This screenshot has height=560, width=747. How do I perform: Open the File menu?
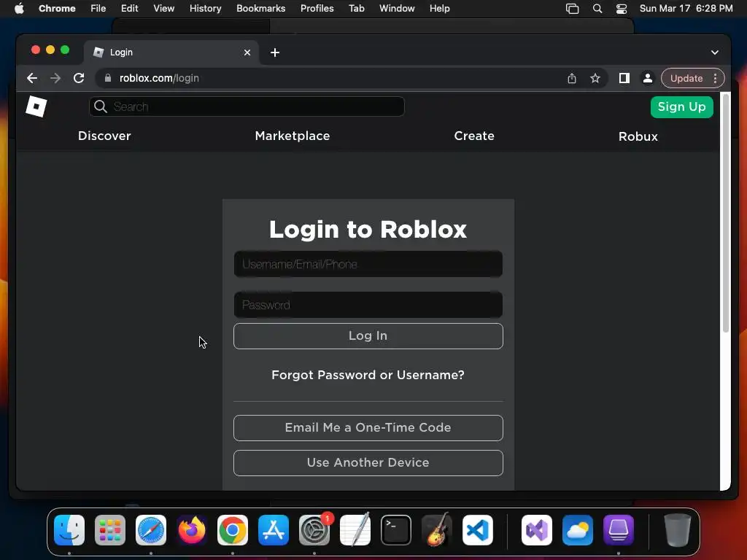point(98,9)
